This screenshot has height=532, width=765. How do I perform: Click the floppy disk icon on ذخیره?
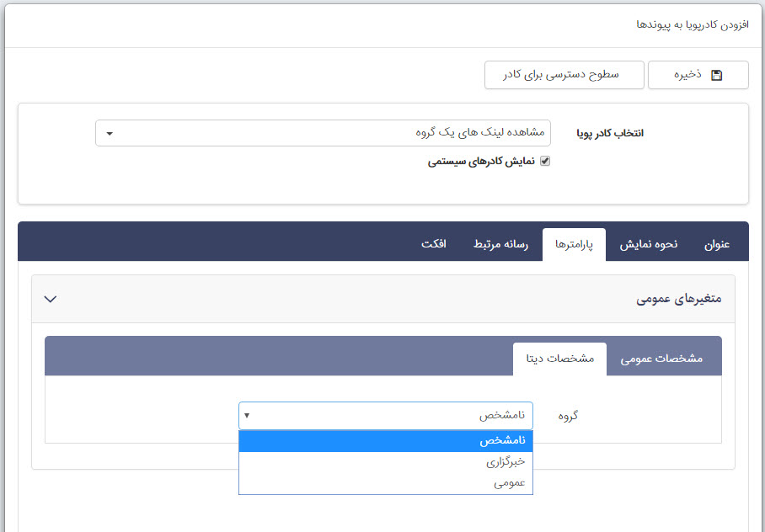[x=716, y=75]
